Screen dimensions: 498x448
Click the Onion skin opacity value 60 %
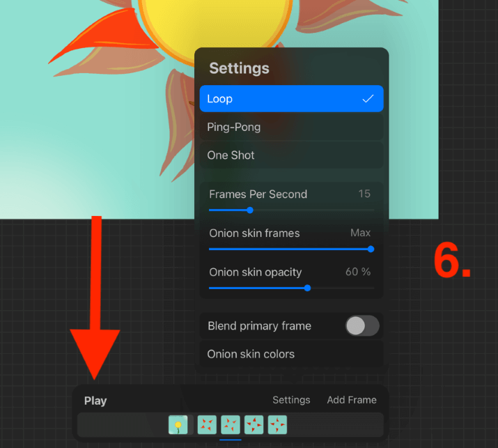tap(358, 272)
